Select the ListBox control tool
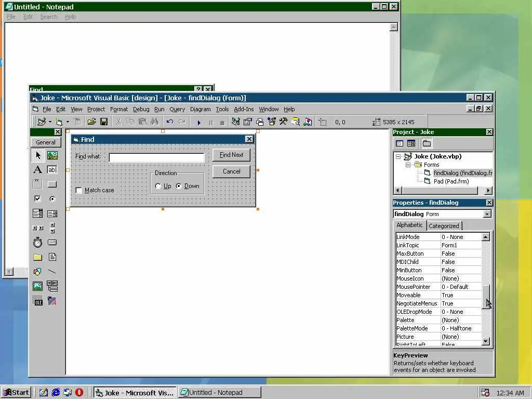This screenshot has height=399, width=532. pyautogui.click(x=52, y=214)
